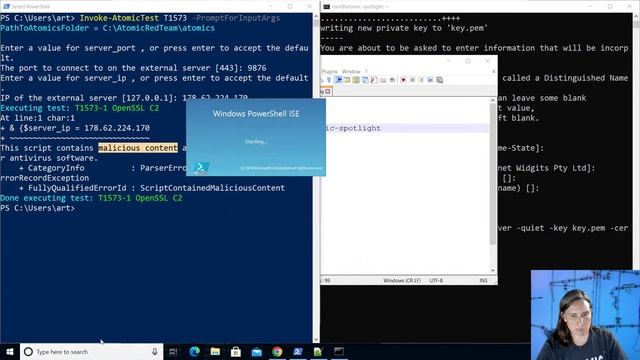Open the Window menu in Notepad++
The image size is (640, 360).
pyautogui.click(x=351, y=71)
